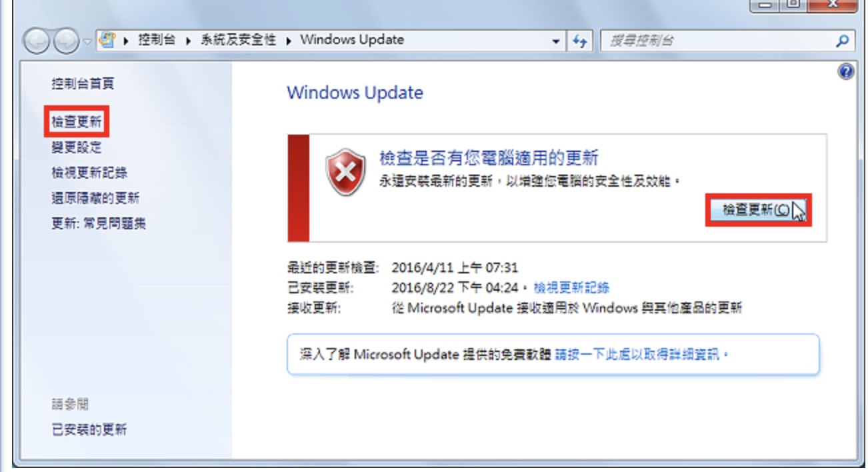Expand the address bar history dropdown
The image size is (868, 472).
[556, 41]
